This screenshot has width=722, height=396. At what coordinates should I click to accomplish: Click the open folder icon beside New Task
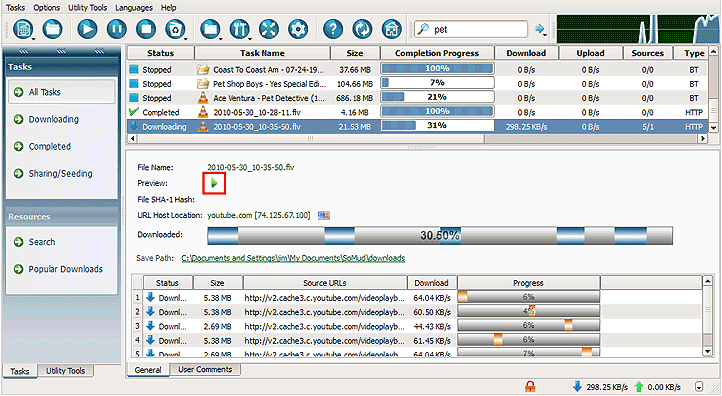(x=52, y=29)
